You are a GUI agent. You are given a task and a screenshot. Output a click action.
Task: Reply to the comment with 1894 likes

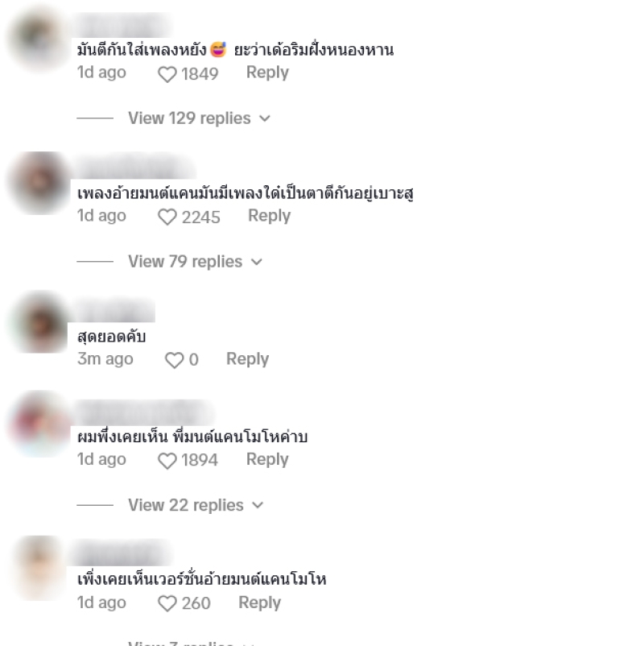point(267,459)
